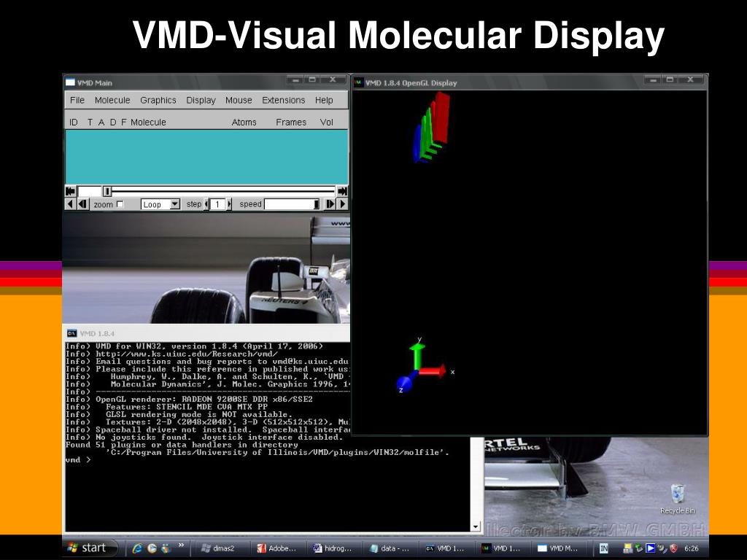
Task: Open the Help menu
Action: click(x=324, y=100)
